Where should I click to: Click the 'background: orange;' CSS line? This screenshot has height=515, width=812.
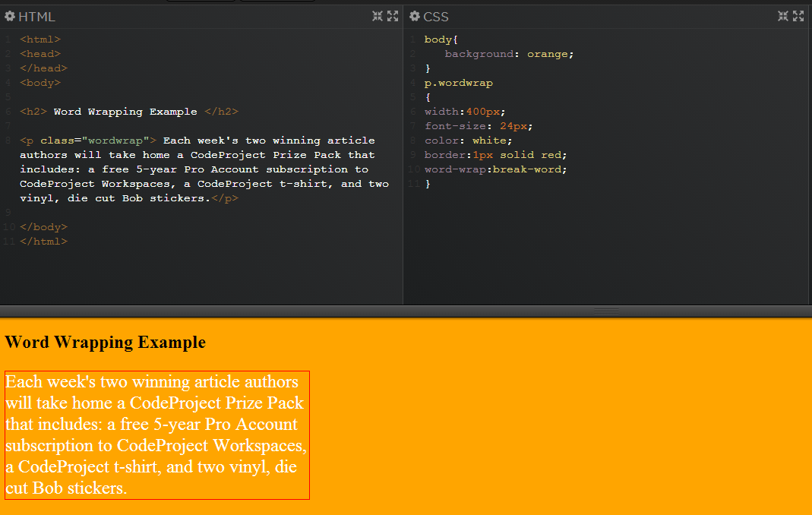[x=509, y=54]
